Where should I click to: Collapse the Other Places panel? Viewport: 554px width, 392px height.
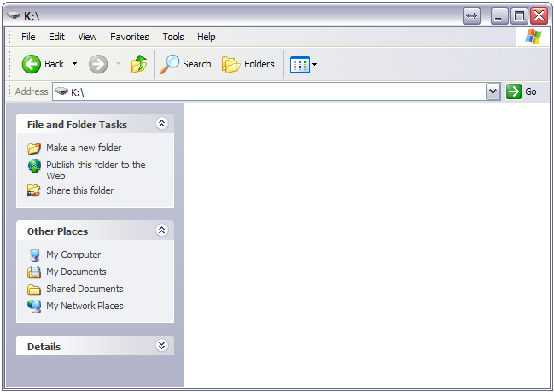coord(162,231)
